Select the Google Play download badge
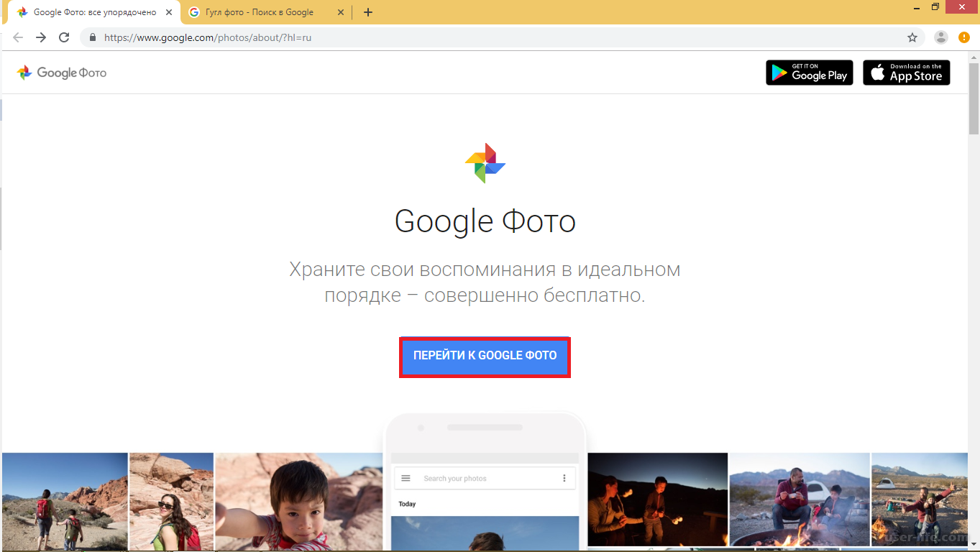980x552 pixels. [809, 73]
